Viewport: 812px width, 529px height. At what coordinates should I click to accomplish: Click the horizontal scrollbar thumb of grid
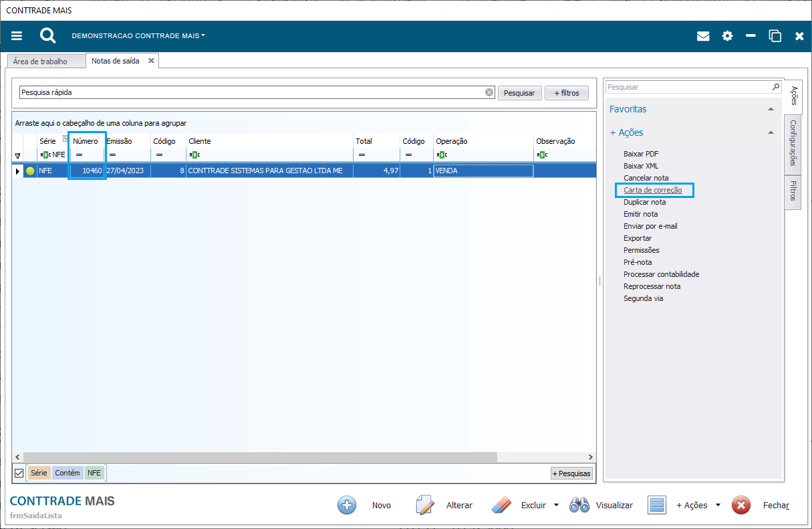point(259,457)
